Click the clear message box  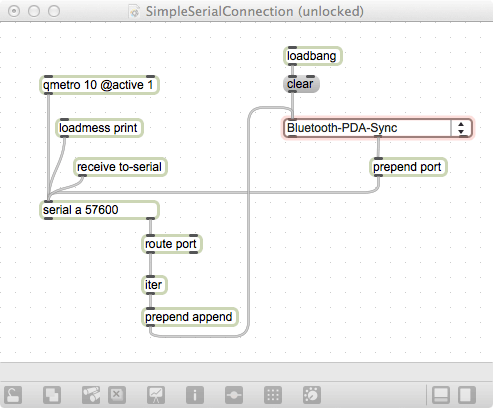point(301,84)
